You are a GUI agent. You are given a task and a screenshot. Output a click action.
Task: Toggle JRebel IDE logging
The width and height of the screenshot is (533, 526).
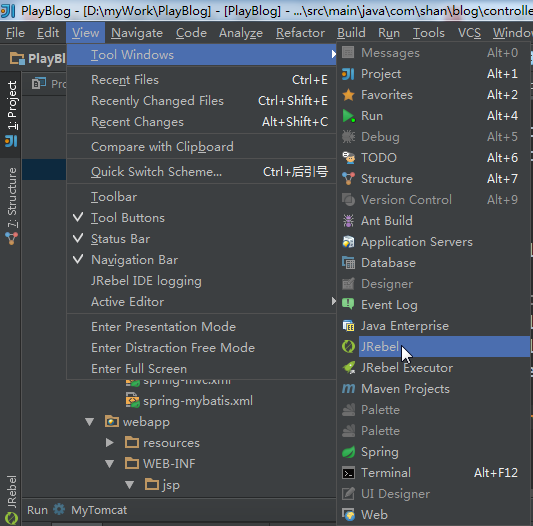tap(201, 281)
